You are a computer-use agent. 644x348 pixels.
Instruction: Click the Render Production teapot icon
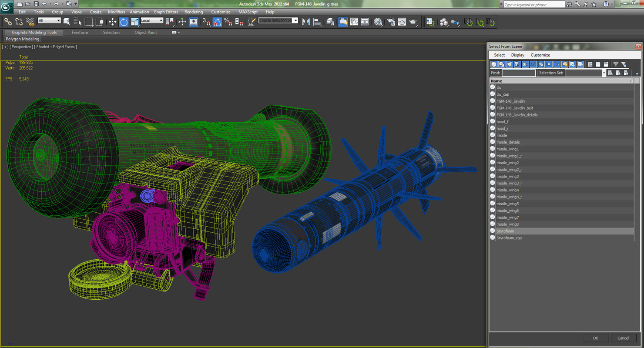point(413,21)
